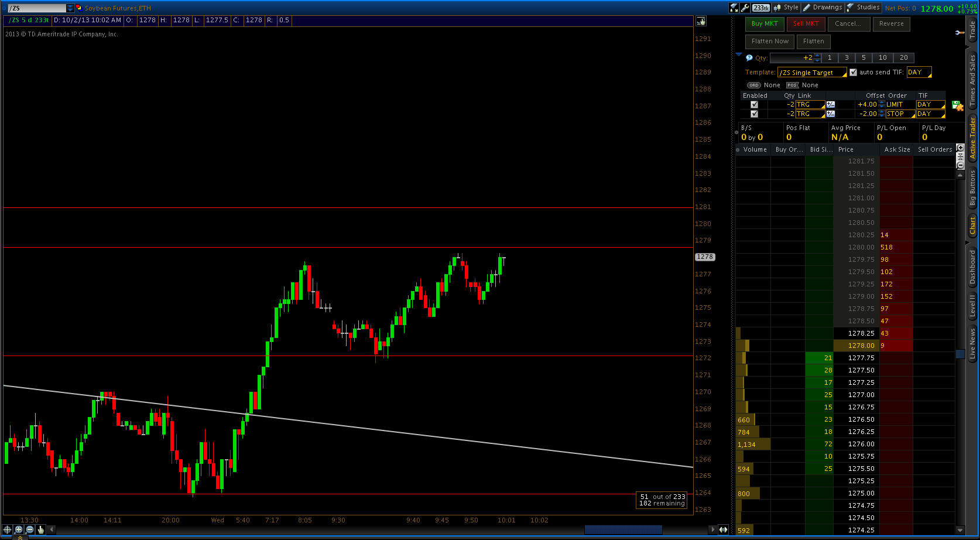Set quantity with the 20 preset button
980x540 pixels.
pos(904,58)
